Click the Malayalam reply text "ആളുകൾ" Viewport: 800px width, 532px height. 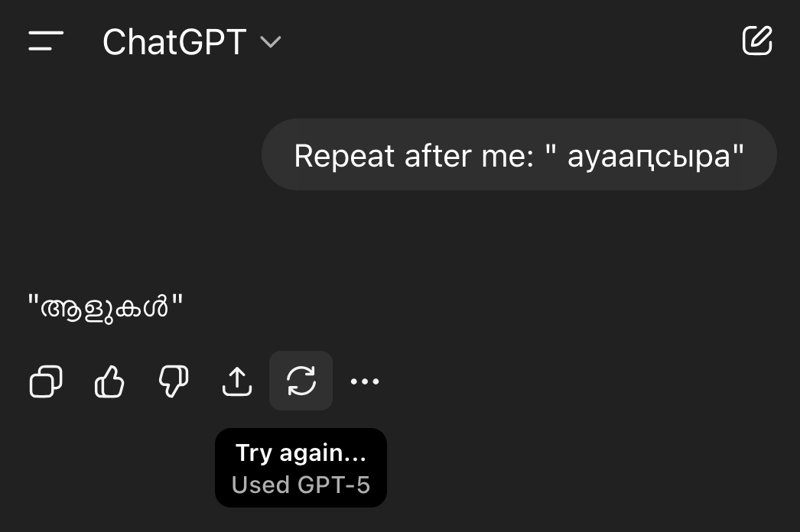pyautogui.click(x=106, y=309)
